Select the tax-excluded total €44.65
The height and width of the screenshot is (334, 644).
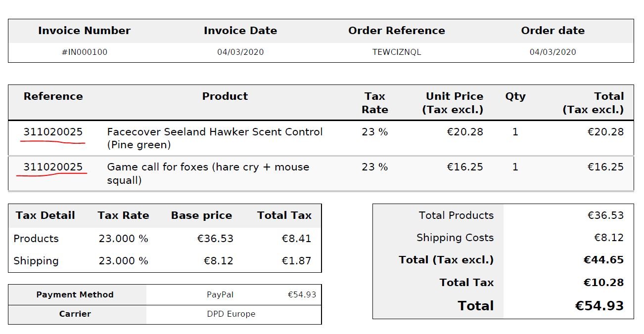click(603, 260)
